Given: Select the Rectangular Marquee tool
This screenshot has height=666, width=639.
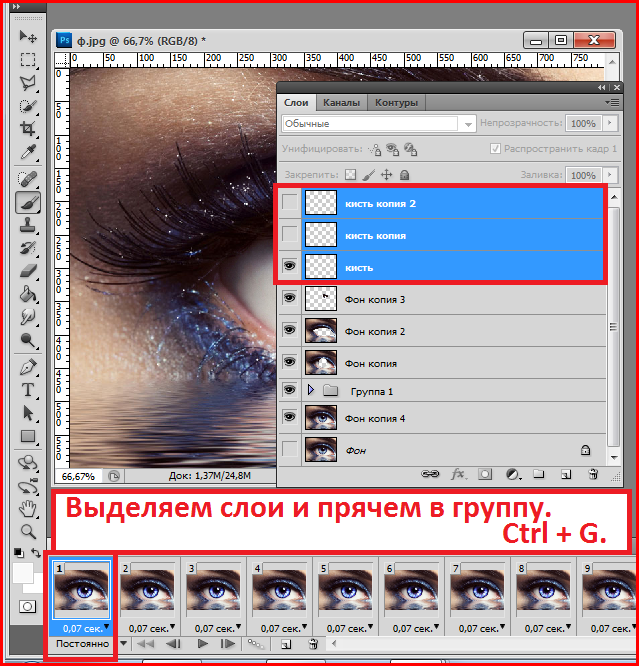Looking at the screenshot, I should 28,60.
